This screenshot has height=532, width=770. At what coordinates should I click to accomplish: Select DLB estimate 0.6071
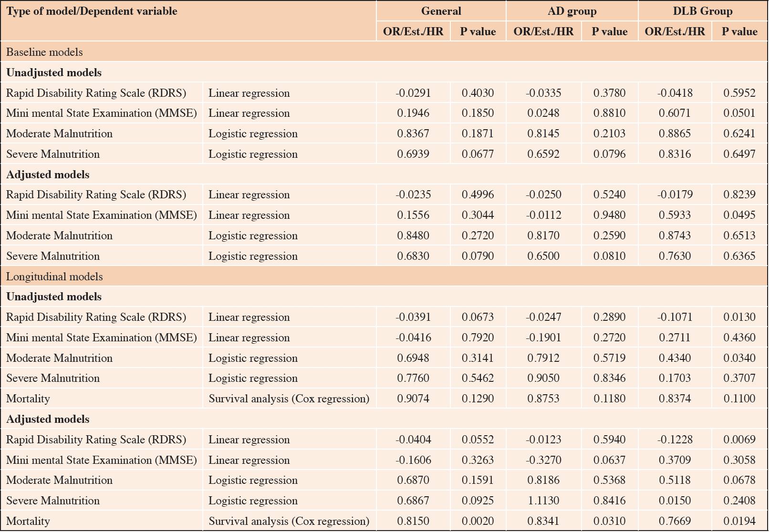pyautogui.click(x=675, y=113)
